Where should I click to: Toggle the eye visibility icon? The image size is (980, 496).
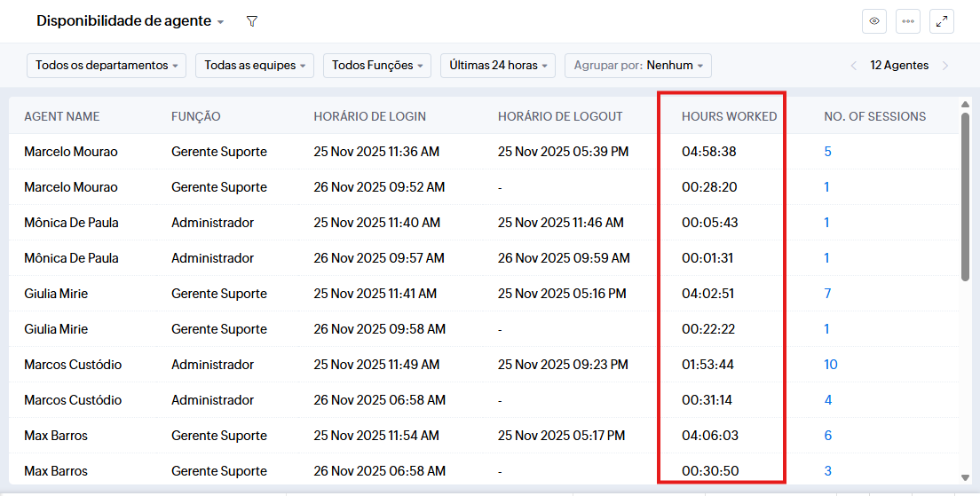(874, 21)
